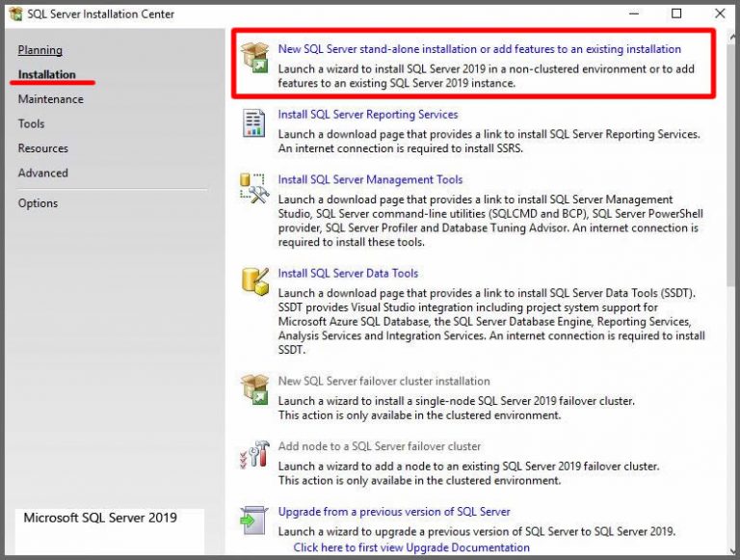Open Install SQL Server Data Tools link
Screen dimensions: 740x560
pyautogui.click(x=348, y=273)
